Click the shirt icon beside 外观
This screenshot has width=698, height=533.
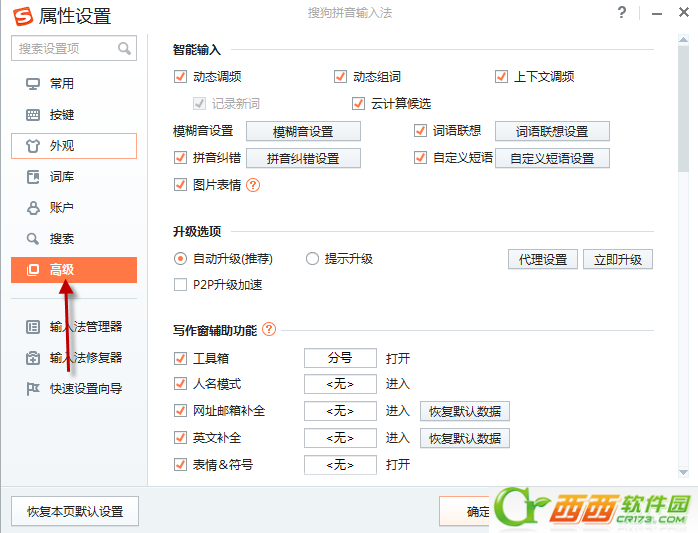point(32,146)
